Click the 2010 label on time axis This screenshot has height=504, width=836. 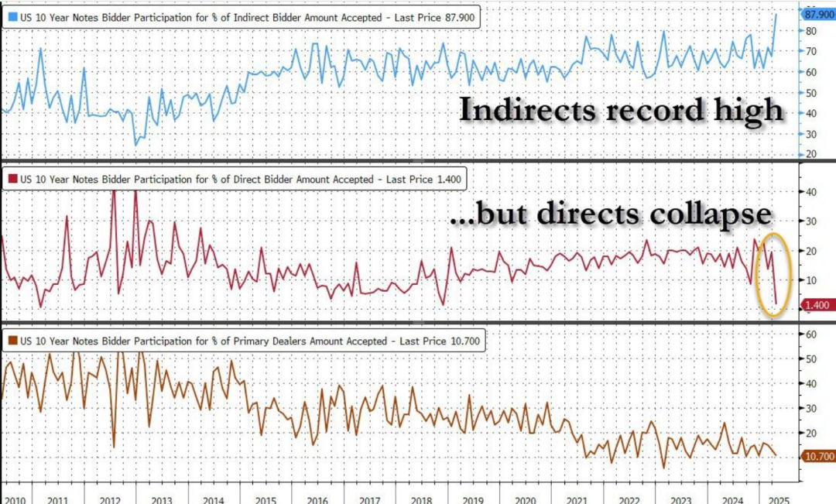tap(15, 500)
